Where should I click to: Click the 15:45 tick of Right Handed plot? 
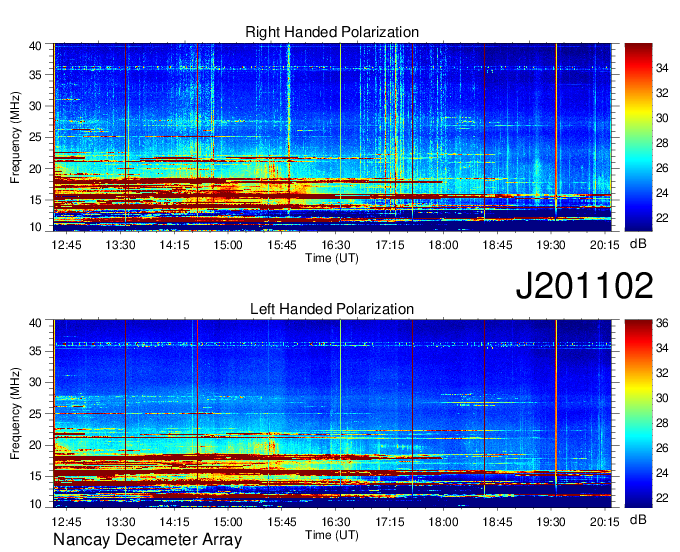282,245
